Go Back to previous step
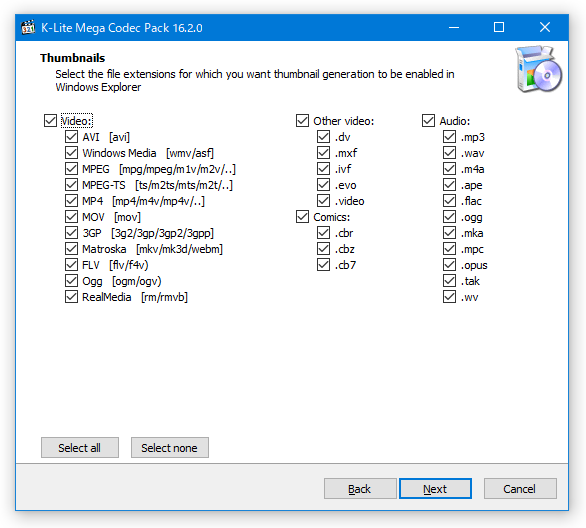 click(x=360, y=488)
